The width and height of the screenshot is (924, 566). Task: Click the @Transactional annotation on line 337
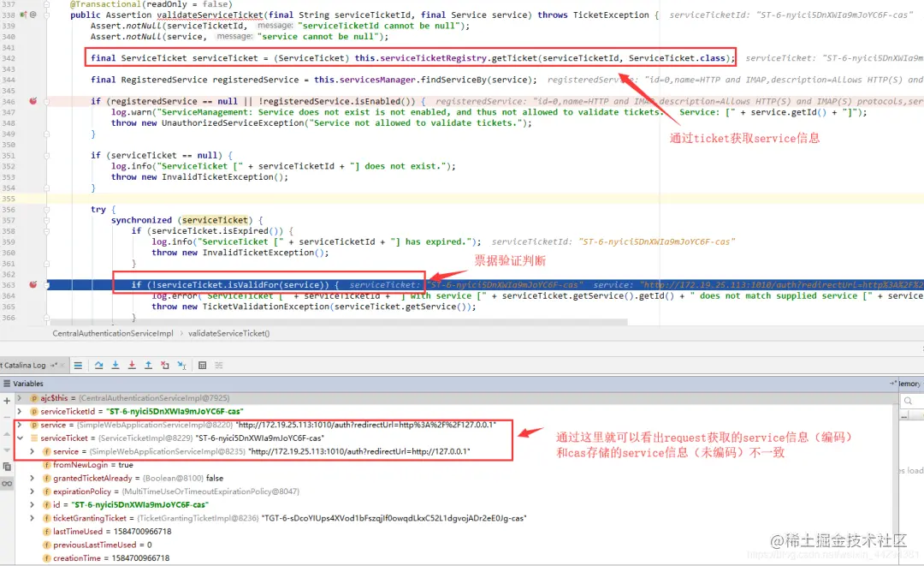pos(105,4)
